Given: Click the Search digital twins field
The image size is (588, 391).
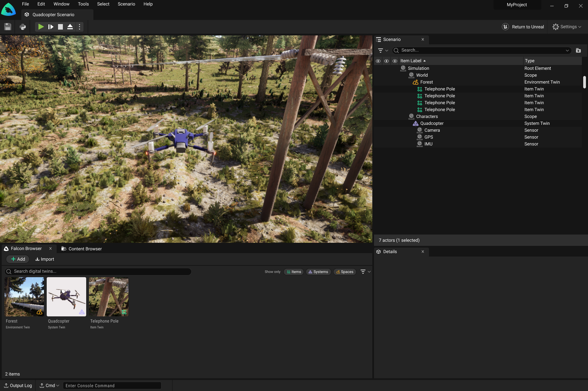Looking at the screenshot, I should [x=98, y=271].
